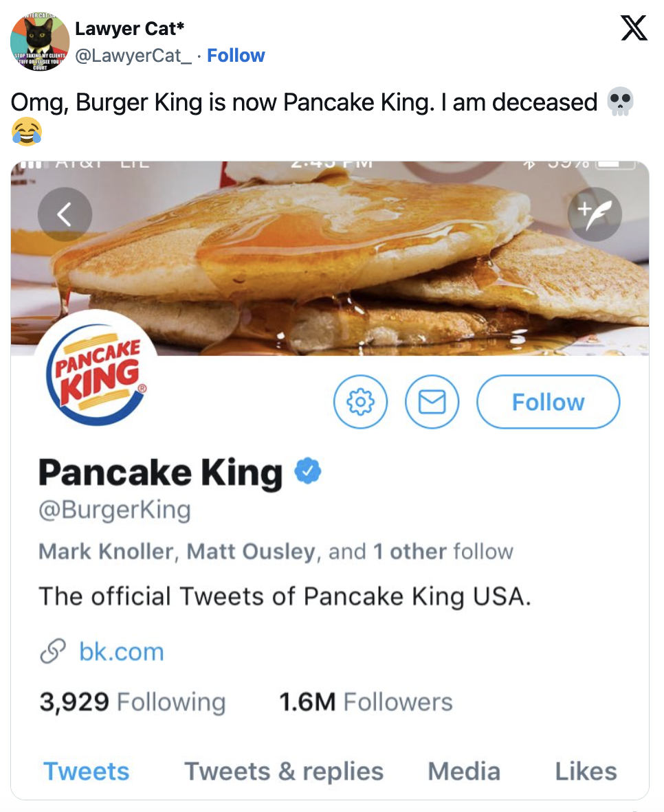Viewport: 664px width, 812px height.
Task: Open the Likes tab
Action: coord(586,771)
